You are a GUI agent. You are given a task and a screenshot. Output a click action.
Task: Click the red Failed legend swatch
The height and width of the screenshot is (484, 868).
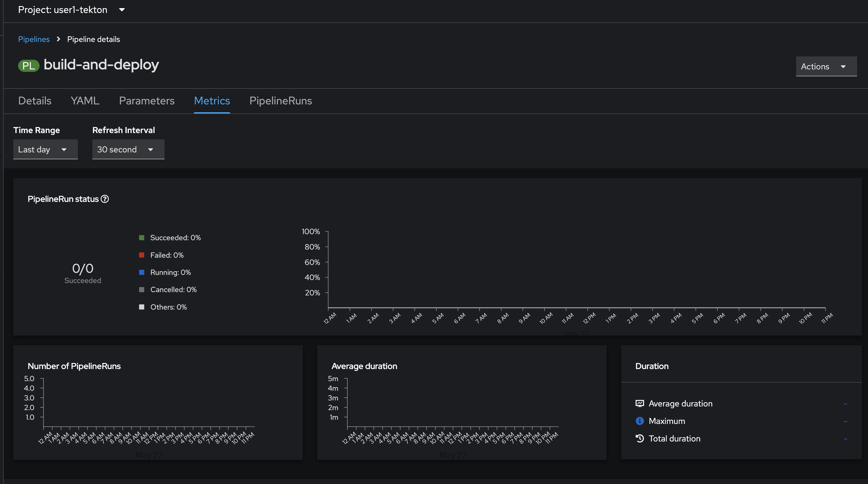142,255
